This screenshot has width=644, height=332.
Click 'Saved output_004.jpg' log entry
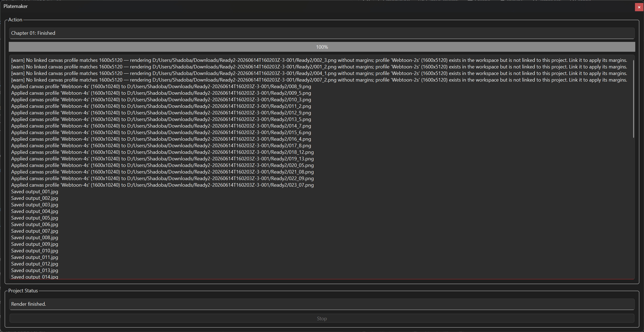(35, 211)
